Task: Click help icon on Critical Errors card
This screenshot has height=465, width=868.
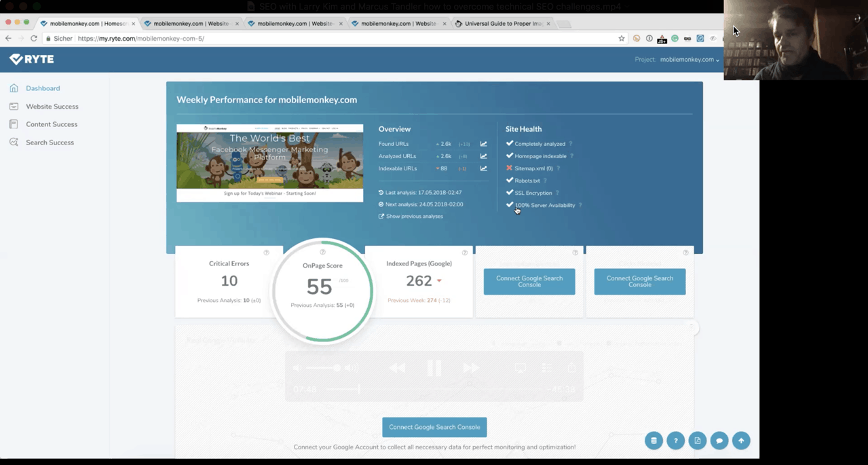Action: 266,253
